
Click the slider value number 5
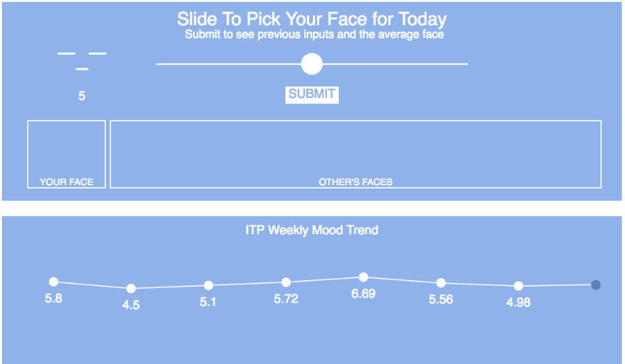point(82,96)
